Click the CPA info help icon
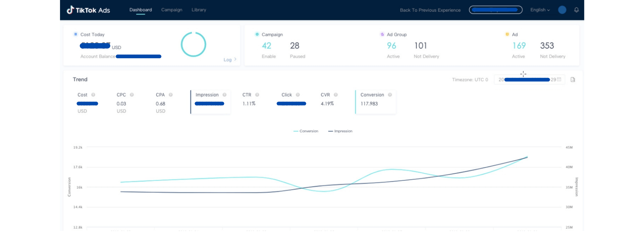Screen dimensions: 644x235 171,95
